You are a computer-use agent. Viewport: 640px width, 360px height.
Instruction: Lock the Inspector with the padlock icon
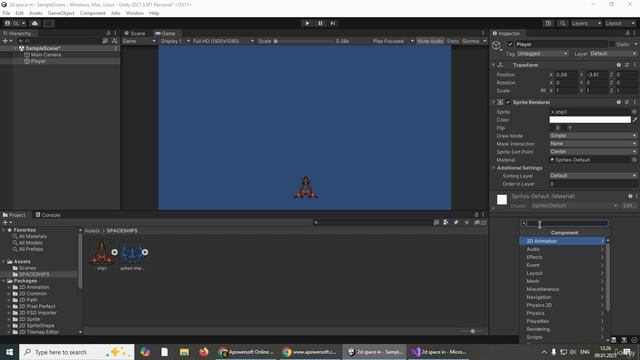[627, 33]
